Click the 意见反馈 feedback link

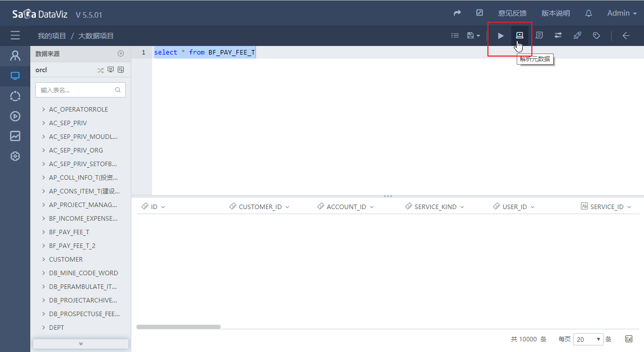point(512,13)
